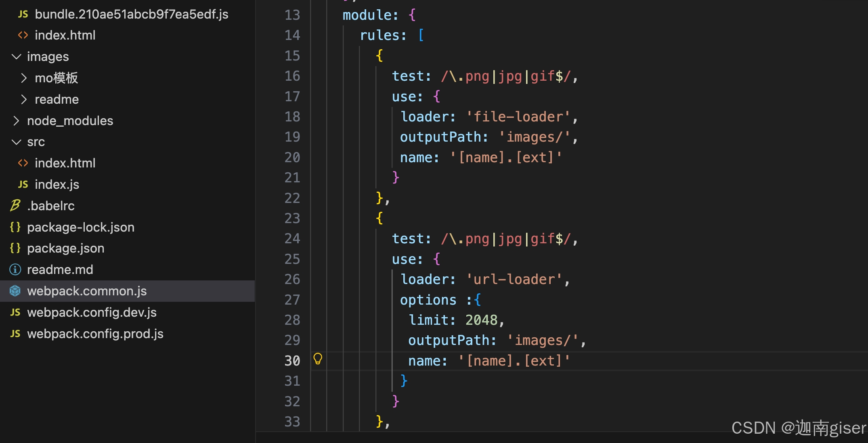Click the Babel icon next to .babelrc

coord(15,206)
